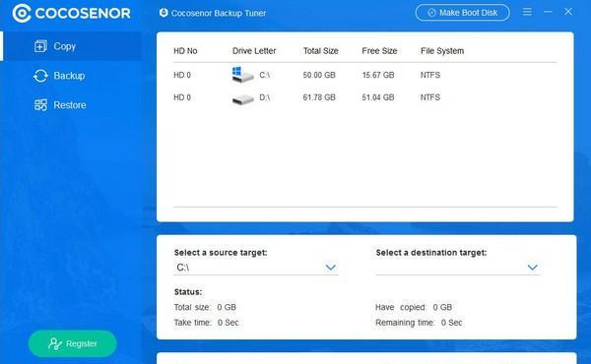Click the Have copied 0 GB status

pos(414,307)
